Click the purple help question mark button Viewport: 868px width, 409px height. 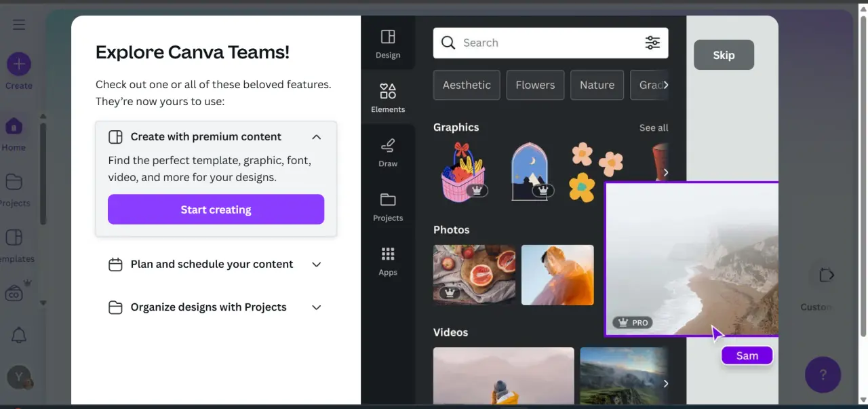tap(823, 374)
